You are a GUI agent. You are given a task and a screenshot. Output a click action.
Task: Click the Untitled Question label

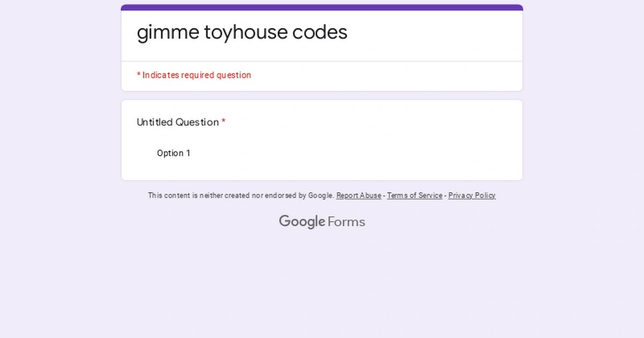[178, 122]
